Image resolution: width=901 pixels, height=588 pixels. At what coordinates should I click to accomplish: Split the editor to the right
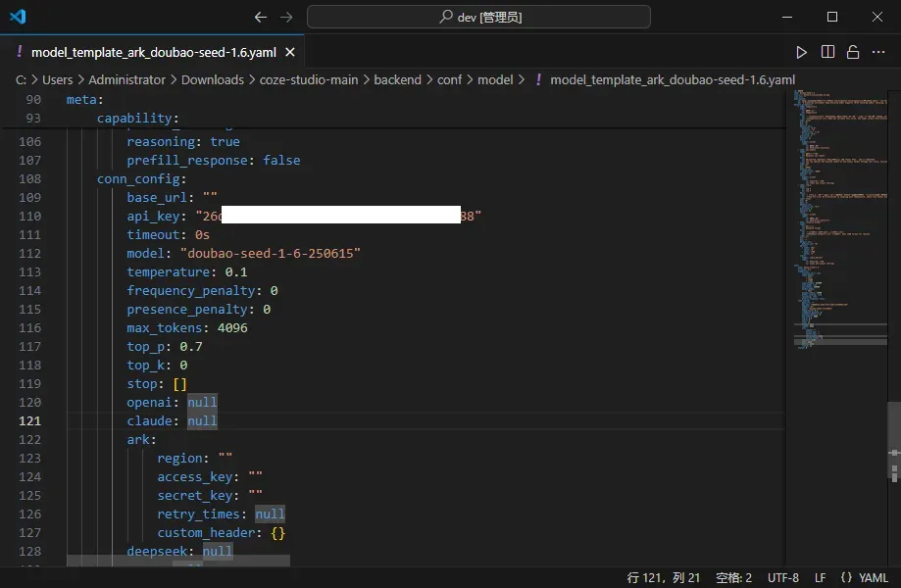(x=827, y=52)
